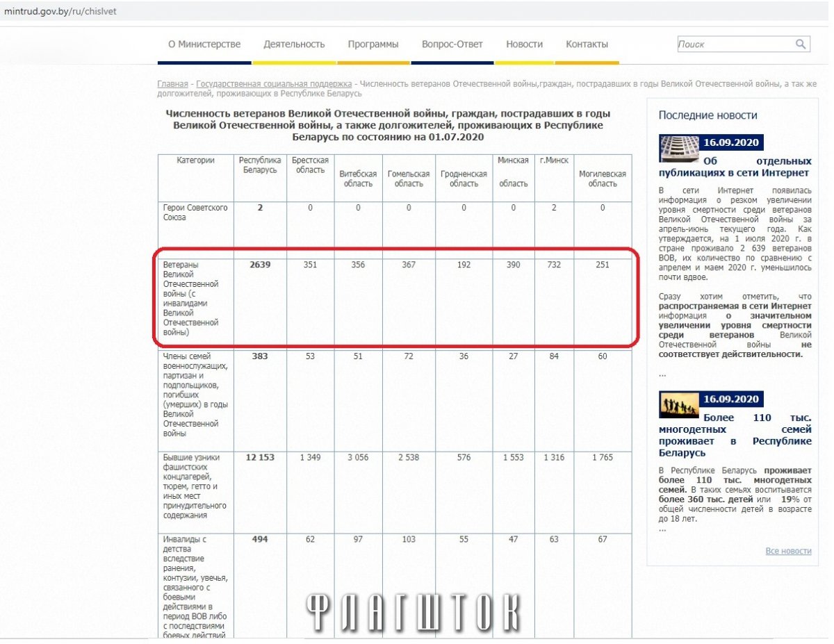Click the Категории column header
Screen dimensions: 834x644
[196, 160]
